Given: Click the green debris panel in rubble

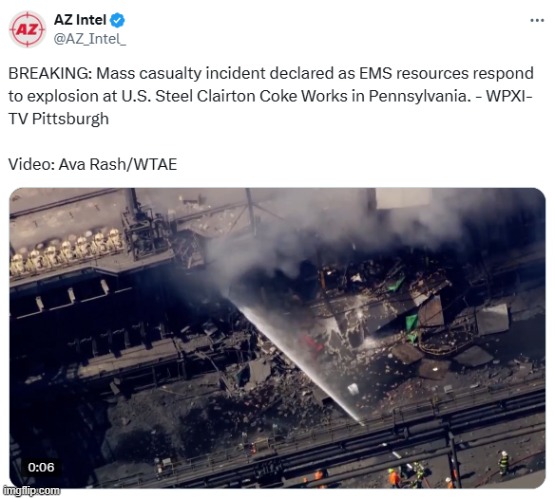Looking at the screenshot, I should pyautogui.click(x=412, y=323).
